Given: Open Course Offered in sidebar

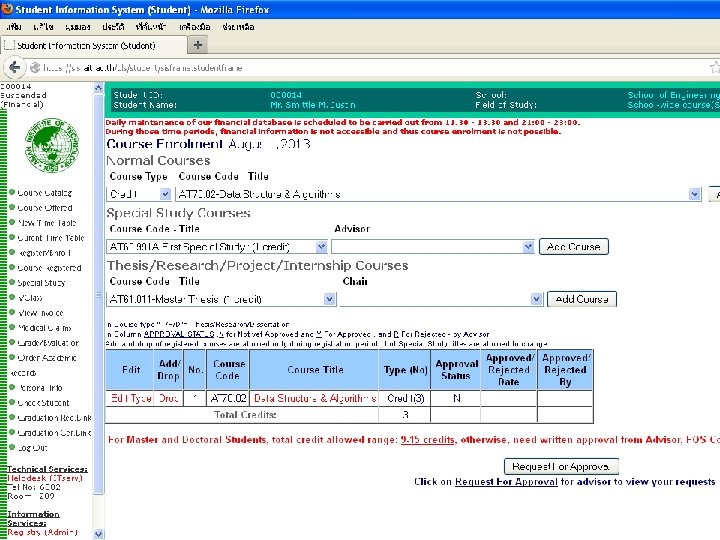Looking at the screenshot, I should pos(45,208).
